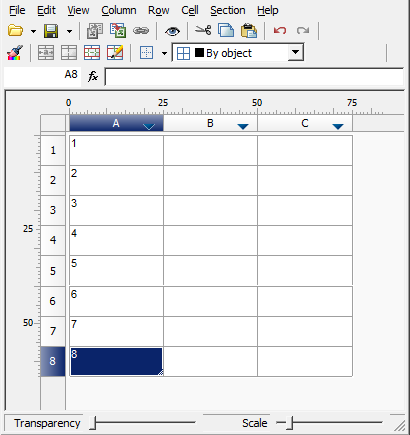Image resolution: width=410 pixels, height=435 pixels.
Task: Select row 3 header
Action: click(53, 210)
